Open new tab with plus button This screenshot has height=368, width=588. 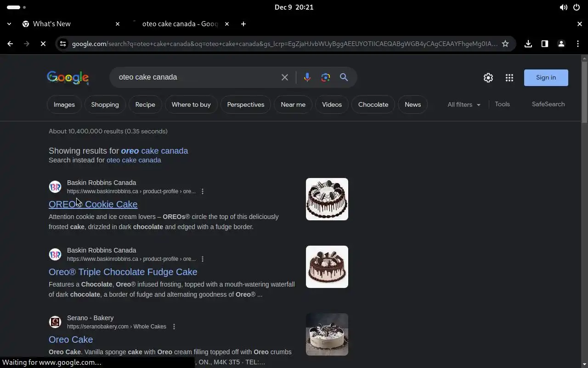tap(243, 24)
